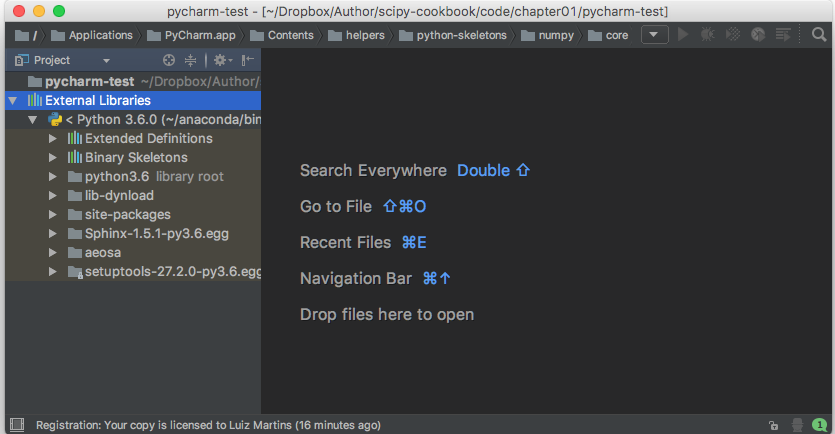Click the registration status bar message
Image resolution: width=835 pixels, height=434 pixels.
pyautogui.click(x=208, y=425)
